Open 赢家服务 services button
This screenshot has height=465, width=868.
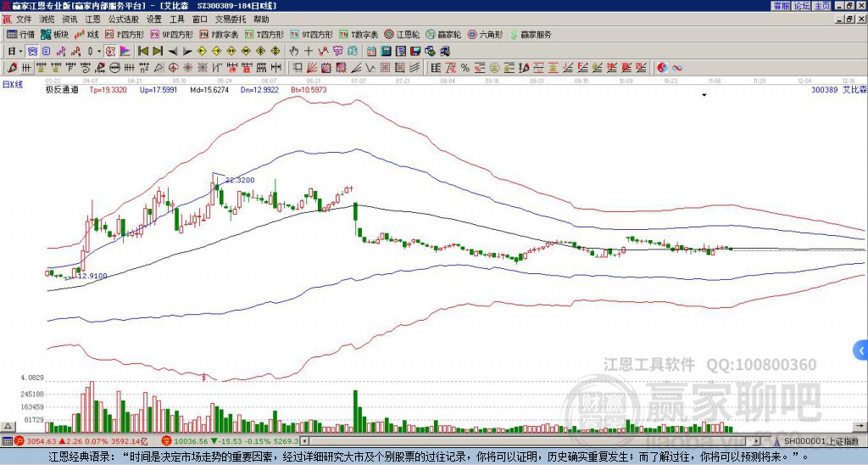[531, 34]
